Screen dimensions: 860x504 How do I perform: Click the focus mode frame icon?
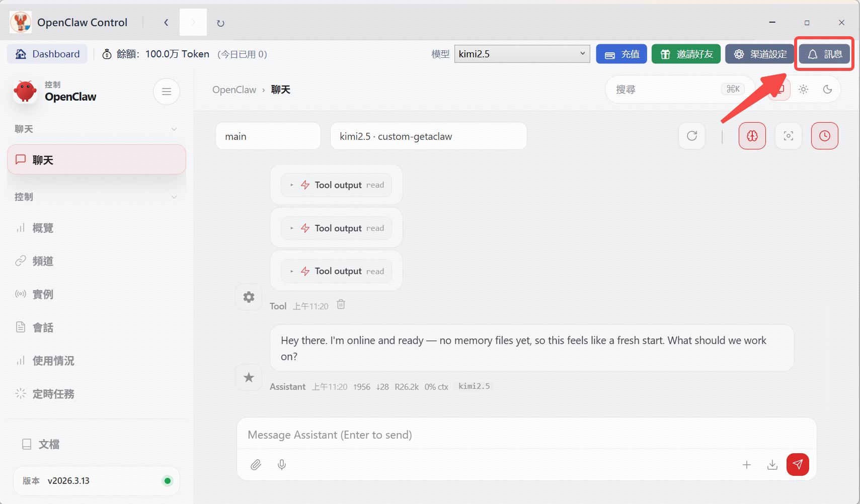(789, 136)
